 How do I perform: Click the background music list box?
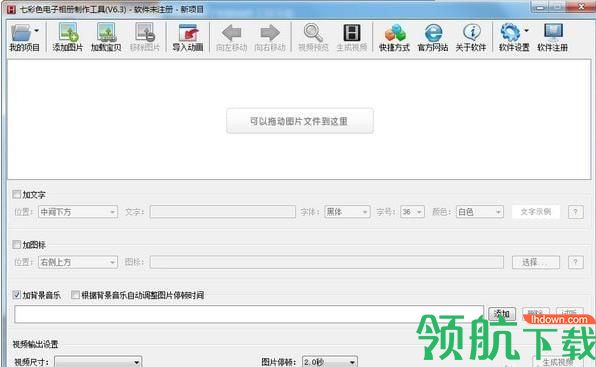[249, 314]
